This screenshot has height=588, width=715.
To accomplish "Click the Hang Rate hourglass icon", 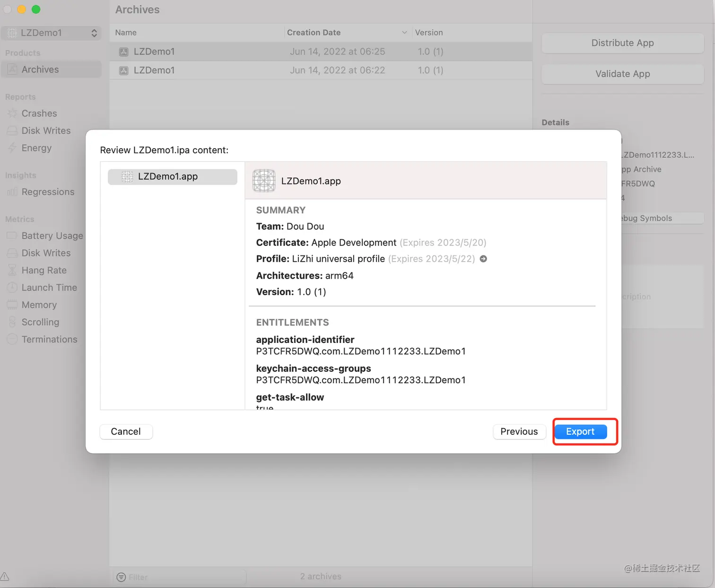I will click(x=12, y=270).
